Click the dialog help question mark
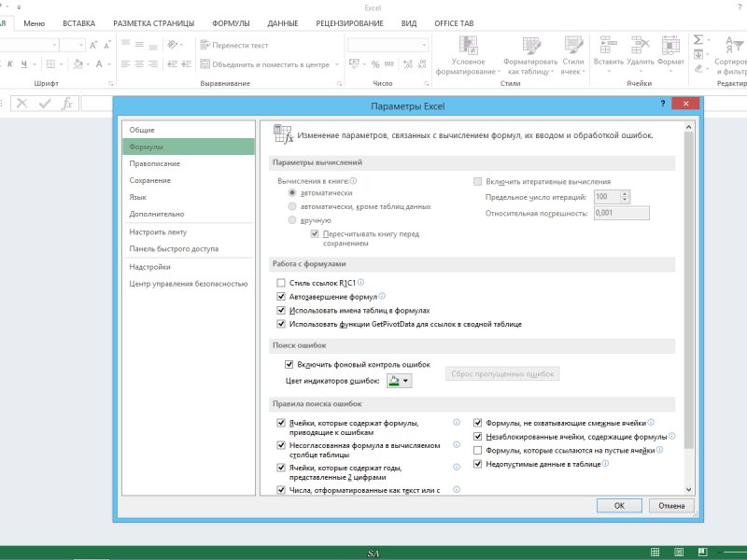The image size is (747, 560). [x=663, y=104]
